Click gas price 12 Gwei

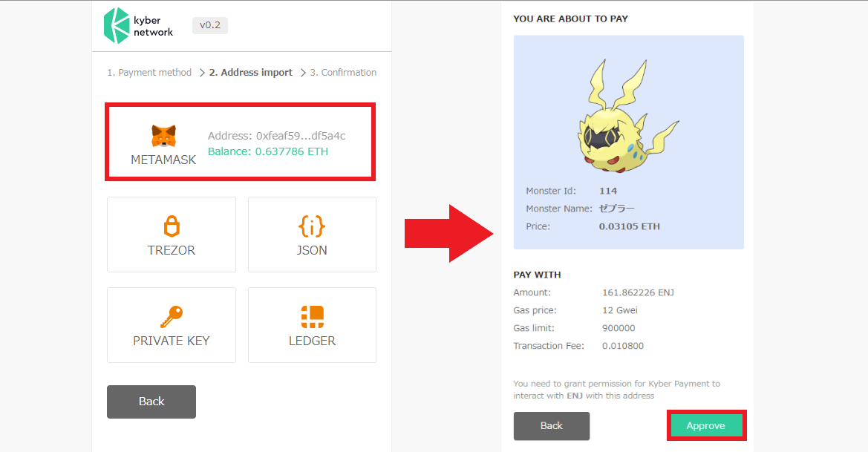620,310
